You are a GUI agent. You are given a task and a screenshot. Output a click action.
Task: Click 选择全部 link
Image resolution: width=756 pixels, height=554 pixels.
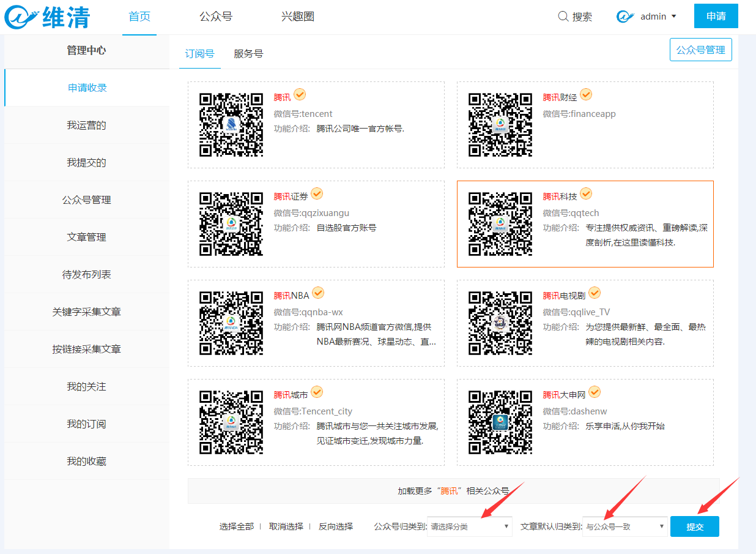point(237,526)
